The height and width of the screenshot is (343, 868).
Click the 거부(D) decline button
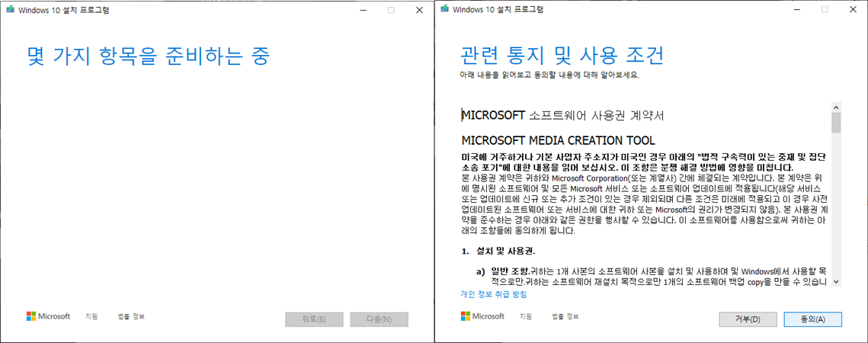748,319
